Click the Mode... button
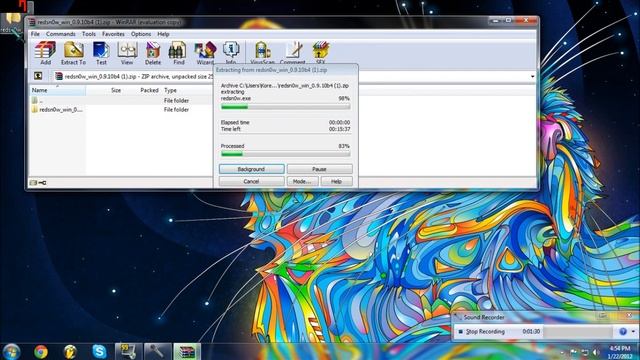 coord(302,181)
